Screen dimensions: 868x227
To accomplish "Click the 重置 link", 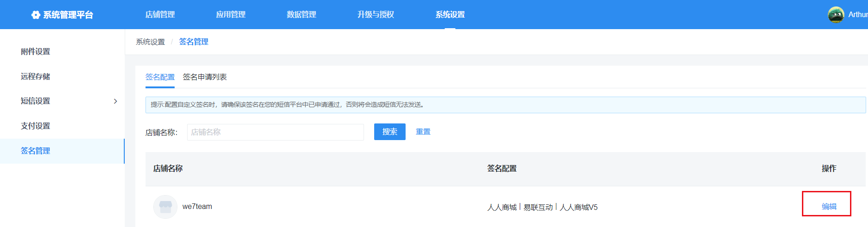I will 423,132.
